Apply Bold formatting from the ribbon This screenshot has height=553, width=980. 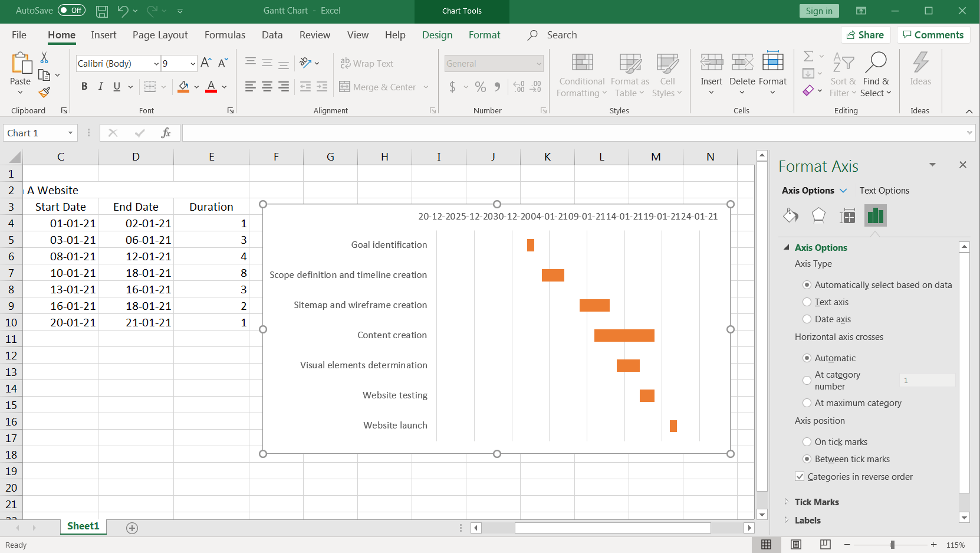[84, 87]
